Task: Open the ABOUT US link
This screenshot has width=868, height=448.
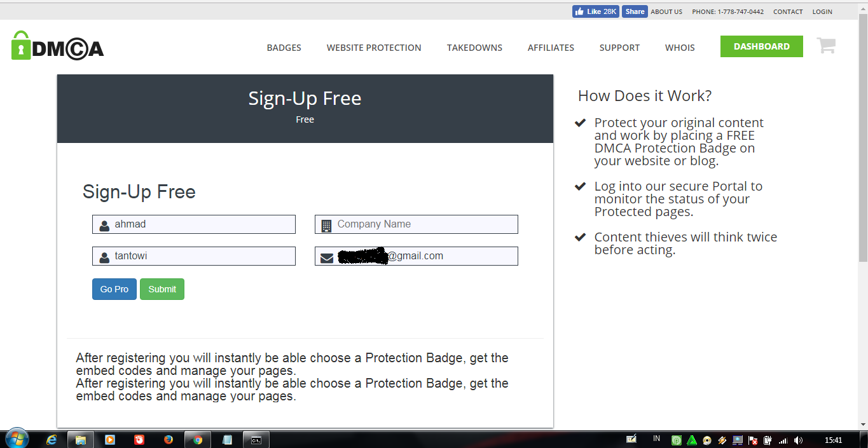Action: 666,11
